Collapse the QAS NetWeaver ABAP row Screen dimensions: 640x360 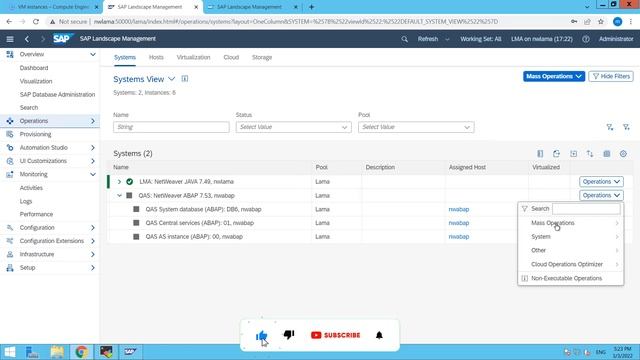coord(119,196)
